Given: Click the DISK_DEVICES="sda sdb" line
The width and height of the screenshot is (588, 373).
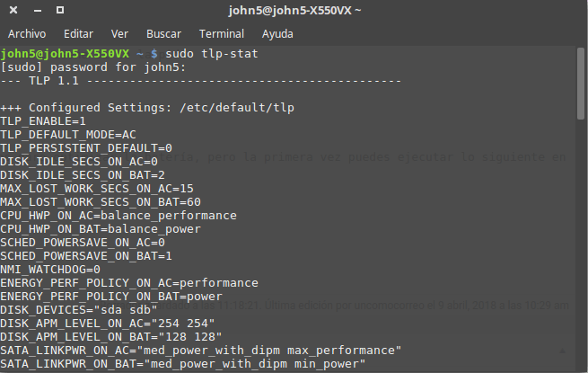Looking at the screenshot, I should [79, 310].
